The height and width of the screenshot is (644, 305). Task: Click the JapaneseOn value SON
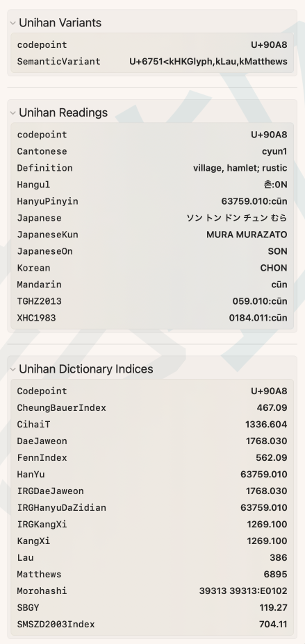pyautogui.click(x=277, y=251)
